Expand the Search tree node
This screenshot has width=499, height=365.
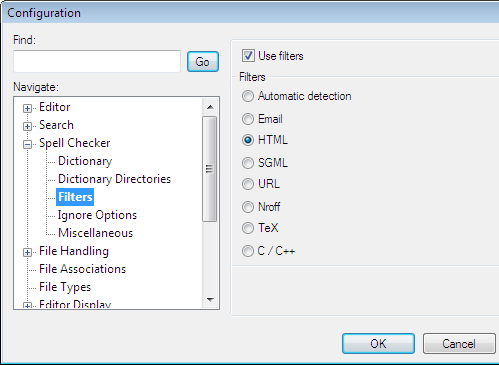(28, 126)
